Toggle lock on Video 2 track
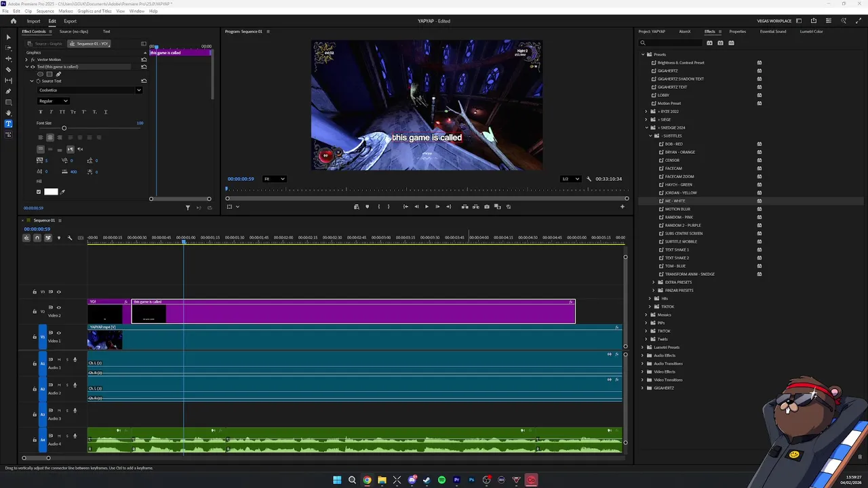Viewport: 868px width, 488px height. [x=35, y=312]
